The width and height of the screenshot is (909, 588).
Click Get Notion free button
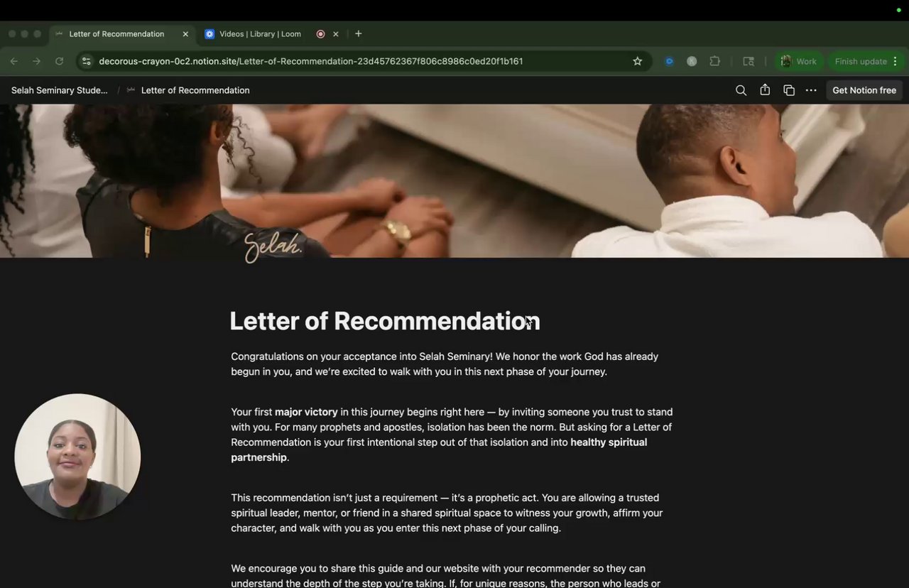864,90
